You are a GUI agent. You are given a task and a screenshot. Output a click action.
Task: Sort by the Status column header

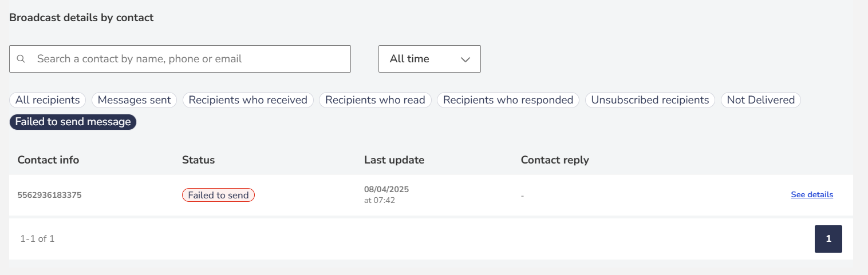[x=198, y=160]
